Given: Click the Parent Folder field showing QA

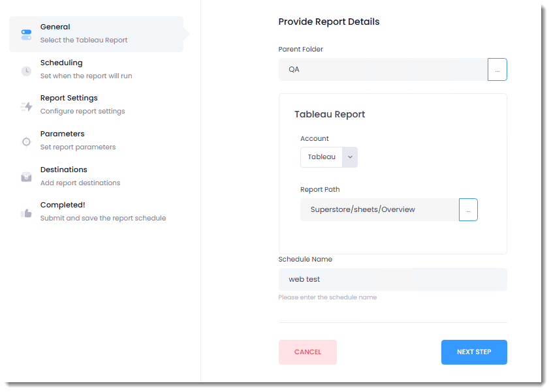Looking at the screenshot, I should (383, 69).
